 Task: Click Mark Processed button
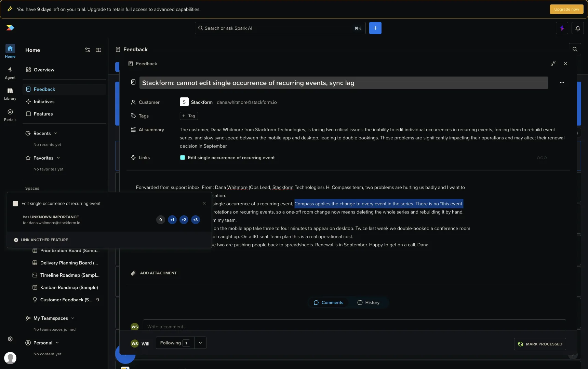tap(540, 344)
